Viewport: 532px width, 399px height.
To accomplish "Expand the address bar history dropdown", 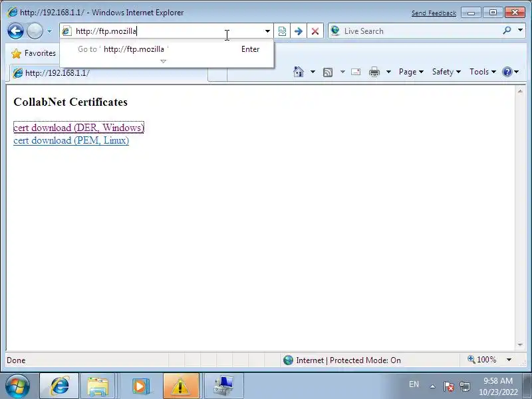I will click(267, 31).
